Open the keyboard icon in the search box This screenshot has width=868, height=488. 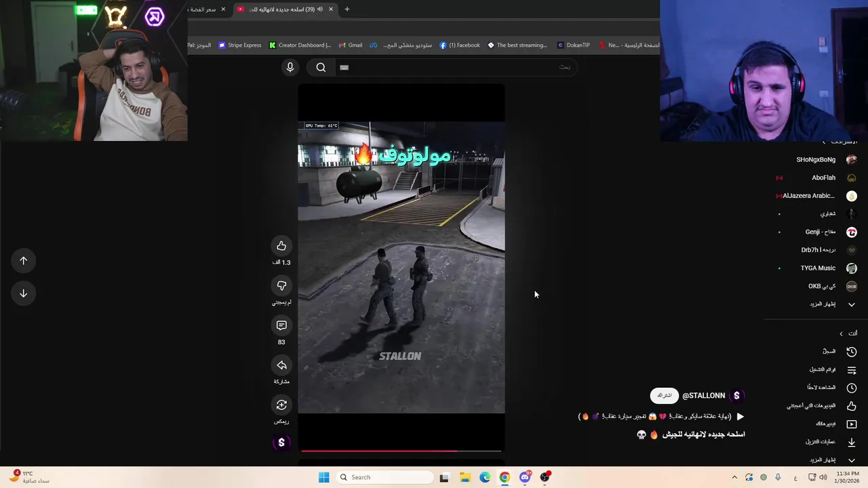click(x=344, y=67)
